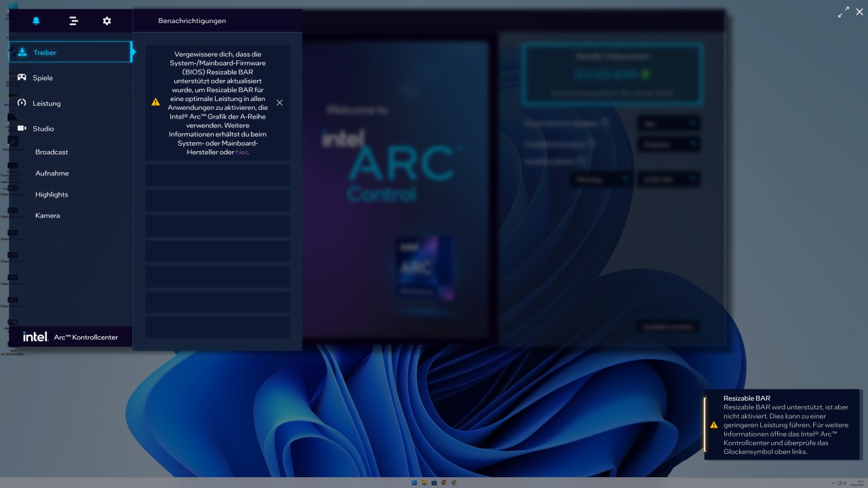Launch Chrome from the taskbar
This screenshot has width=868, height=488.
point(443,483)
